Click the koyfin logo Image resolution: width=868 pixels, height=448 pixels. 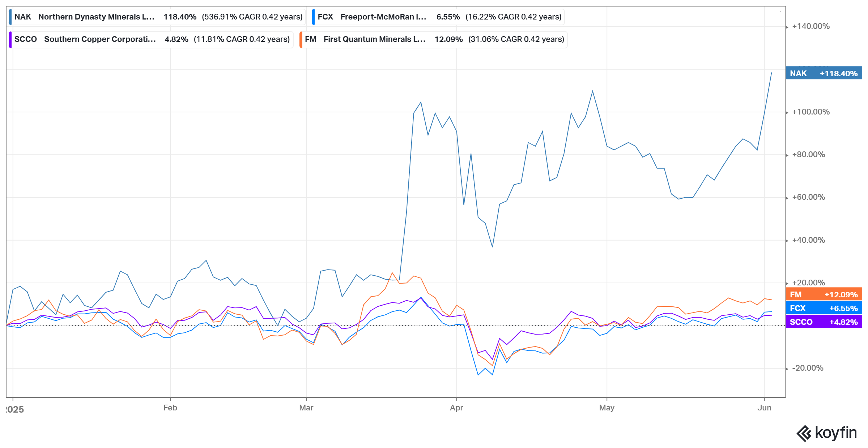point(827,433)
